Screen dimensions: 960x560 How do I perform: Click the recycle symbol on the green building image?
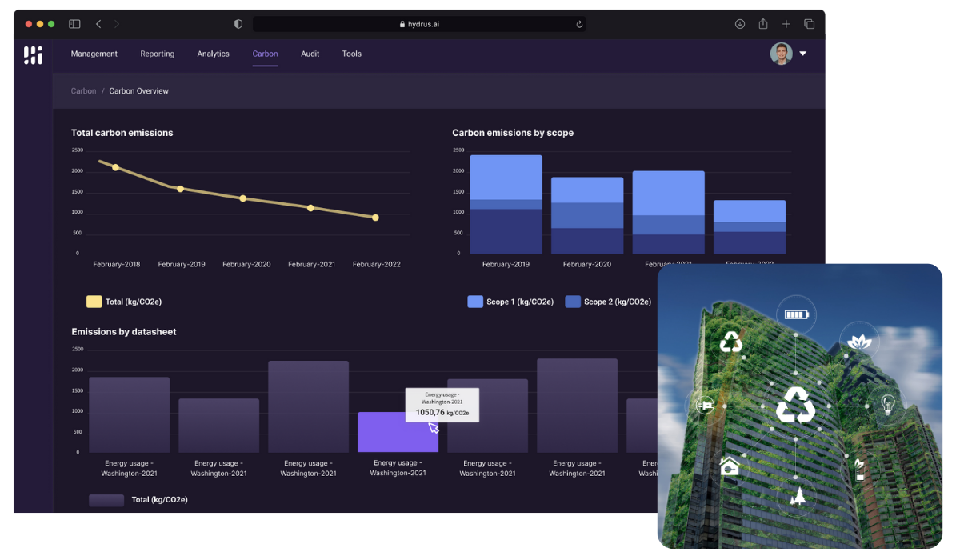(x=796, y=406)
